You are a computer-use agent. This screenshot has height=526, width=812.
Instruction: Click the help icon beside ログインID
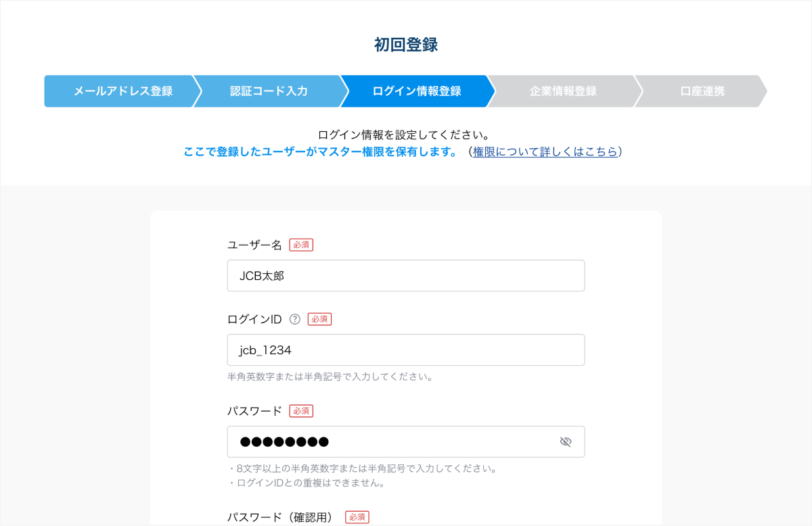coord(294,319)
